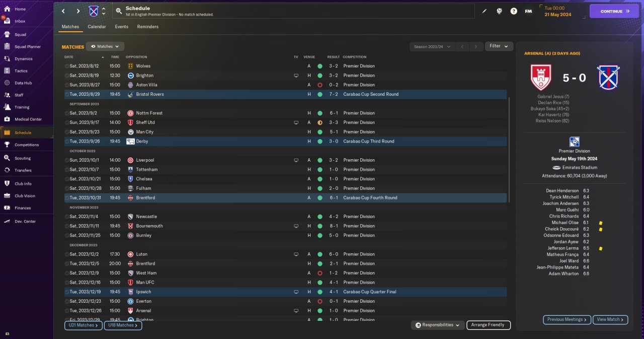Click the search magnifier icon
The image size is (644, 339).
click(119, 11)
